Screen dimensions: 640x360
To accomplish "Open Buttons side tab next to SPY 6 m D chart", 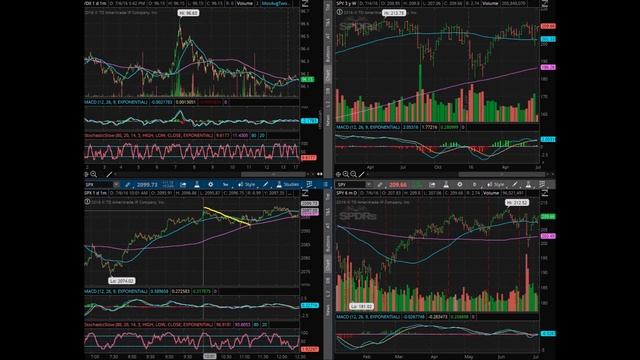I will [328, 243].
